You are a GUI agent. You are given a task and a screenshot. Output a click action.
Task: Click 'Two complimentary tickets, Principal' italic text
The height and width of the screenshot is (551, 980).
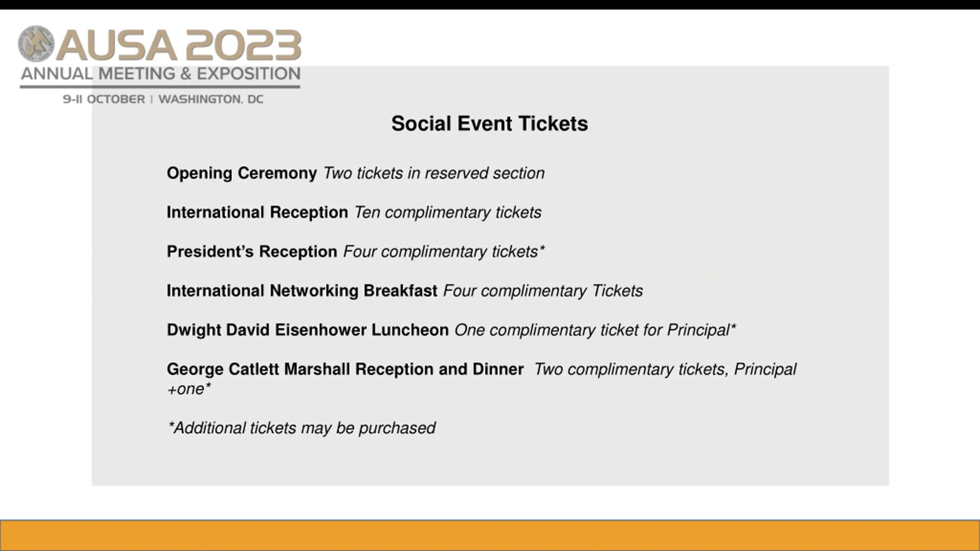pyautogui.click(x=665, y=369)
